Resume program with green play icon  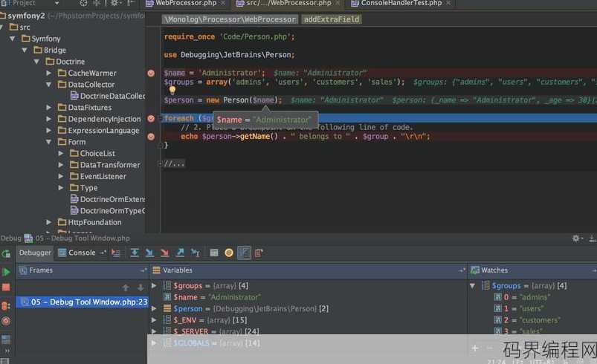6,272
